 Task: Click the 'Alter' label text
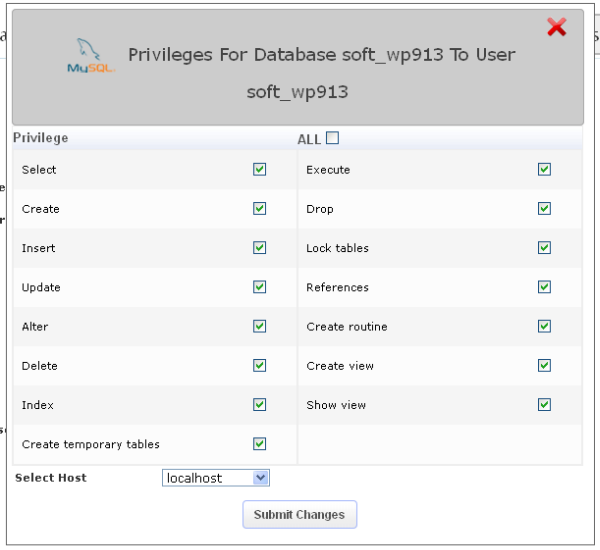coord(35,326)
